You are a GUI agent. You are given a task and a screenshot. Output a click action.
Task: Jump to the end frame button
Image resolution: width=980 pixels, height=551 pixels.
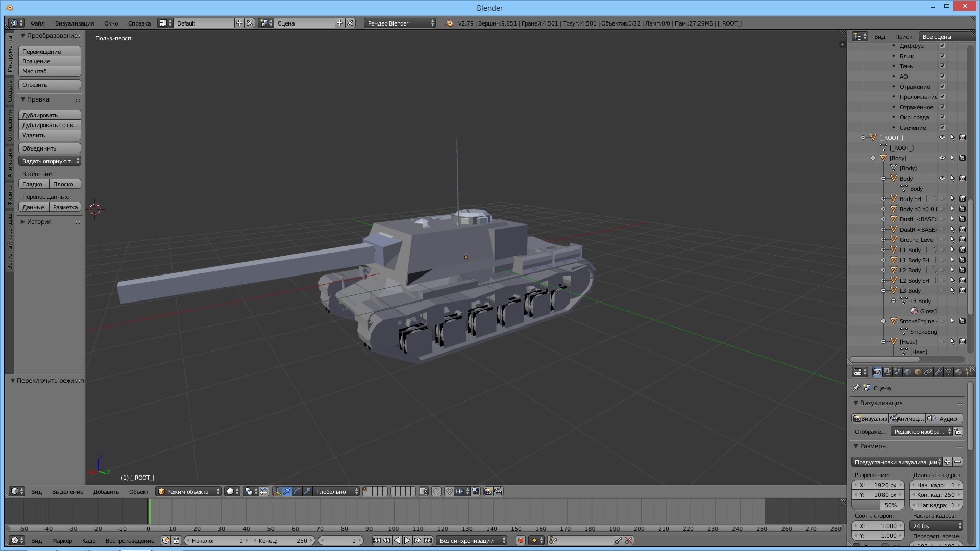428,540
